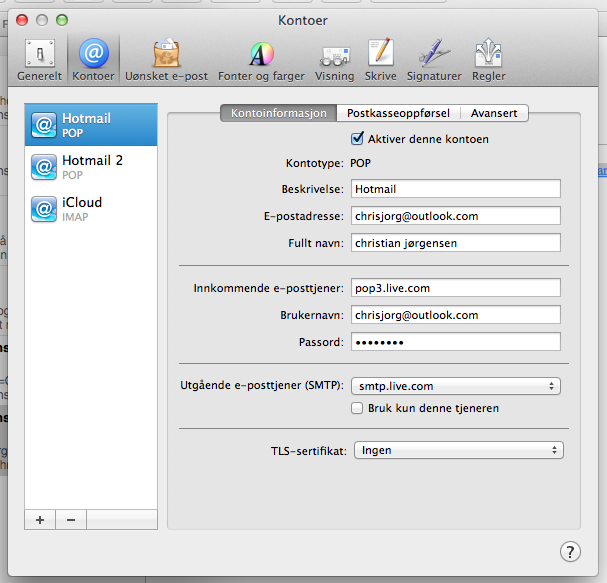Open the Signaturer preferences pane
The height and width of the screenshot is (583, 607).
434,60
